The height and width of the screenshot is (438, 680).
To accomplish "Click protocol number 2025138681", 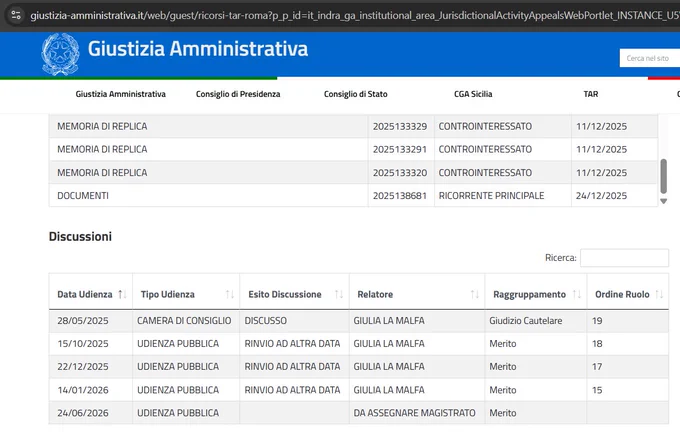I will coord(400,196).
